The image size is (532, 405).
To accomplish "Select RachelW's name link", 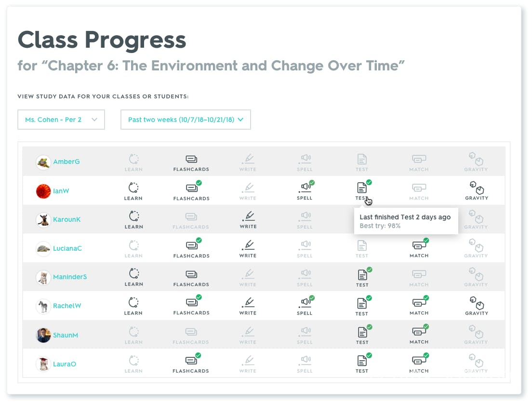I will pos(67,306).
